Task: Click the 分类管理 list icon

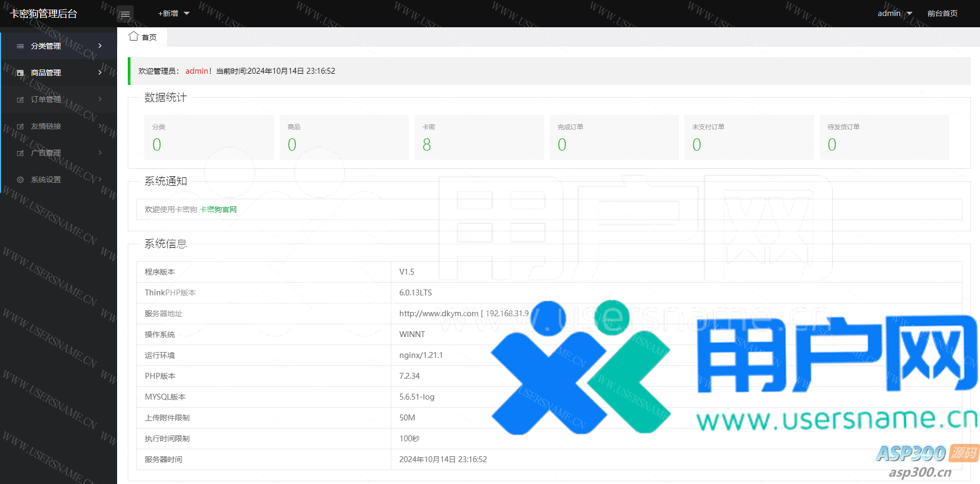Action: (20, 46)
